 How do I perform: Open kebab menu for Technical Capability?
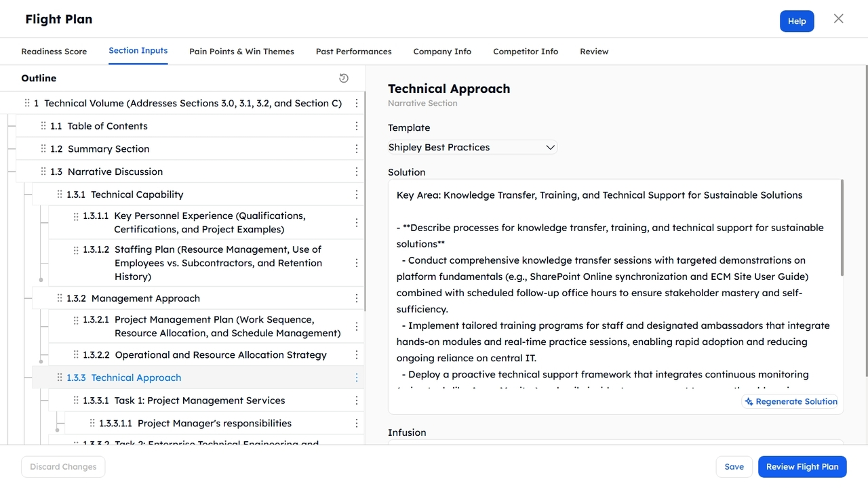pos(357,195)
